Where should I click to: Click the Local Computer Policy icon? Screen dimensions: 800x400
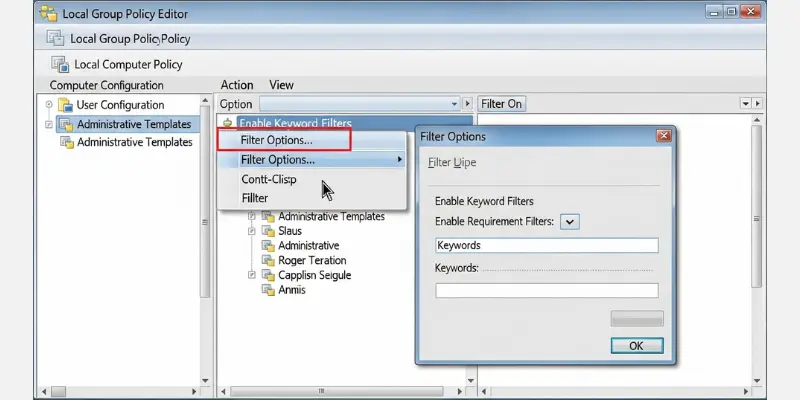[60, 64]
